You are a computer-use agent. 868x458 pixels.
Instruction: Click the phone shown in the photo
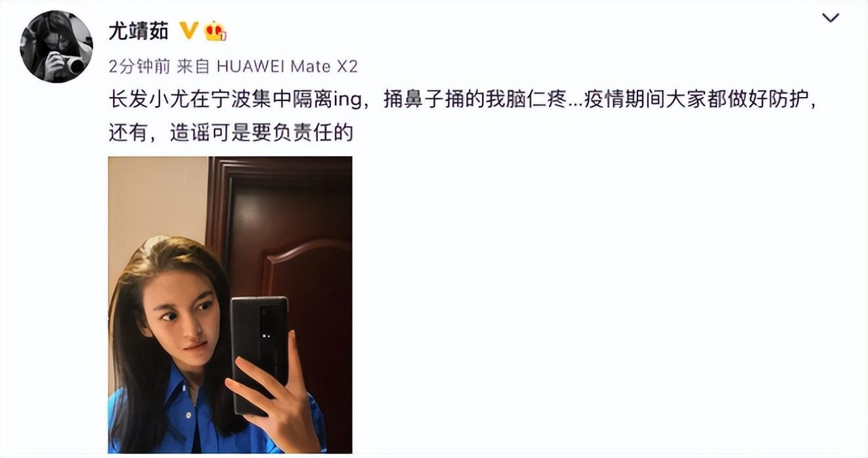point(259,354)
